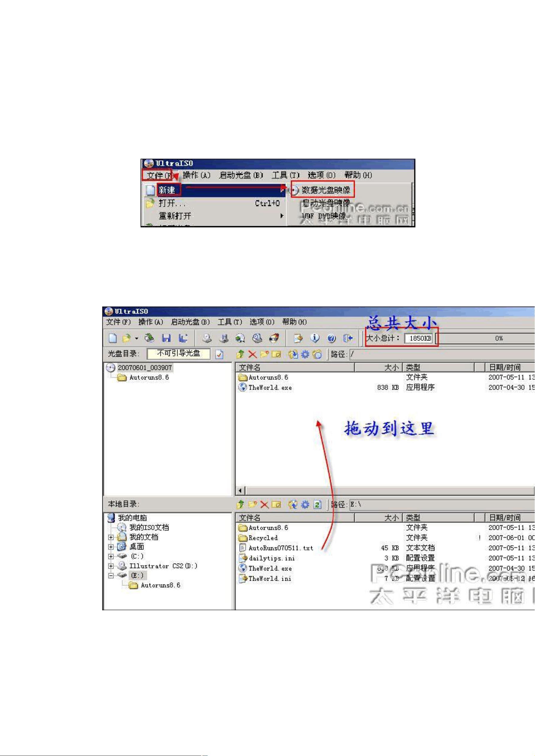535x756 pixels.
Task: Click 文件名 column header in the local file list
Action: coord(295,518)
